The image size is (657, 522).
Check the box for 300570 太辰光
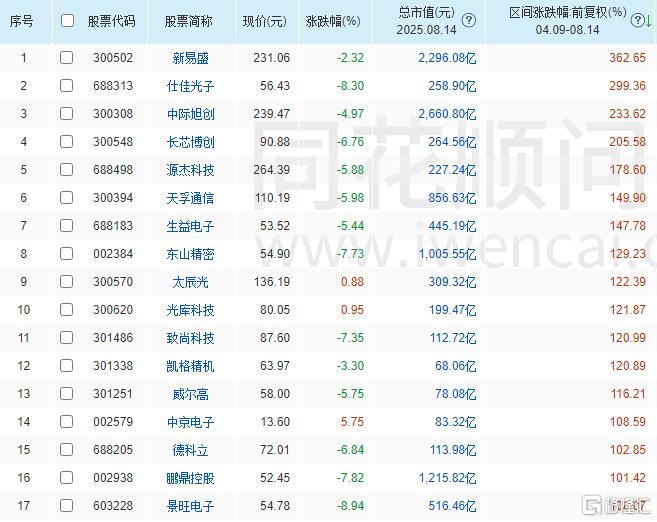[66, 282]
